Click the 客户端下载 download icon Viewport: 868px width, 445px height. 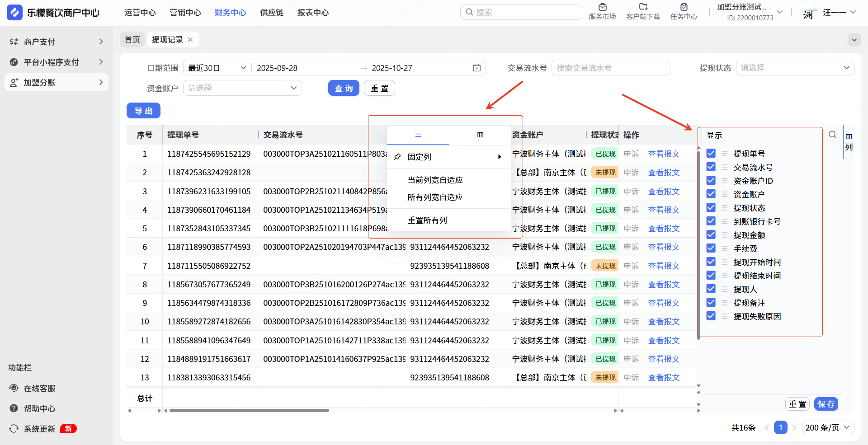(643, 7)
